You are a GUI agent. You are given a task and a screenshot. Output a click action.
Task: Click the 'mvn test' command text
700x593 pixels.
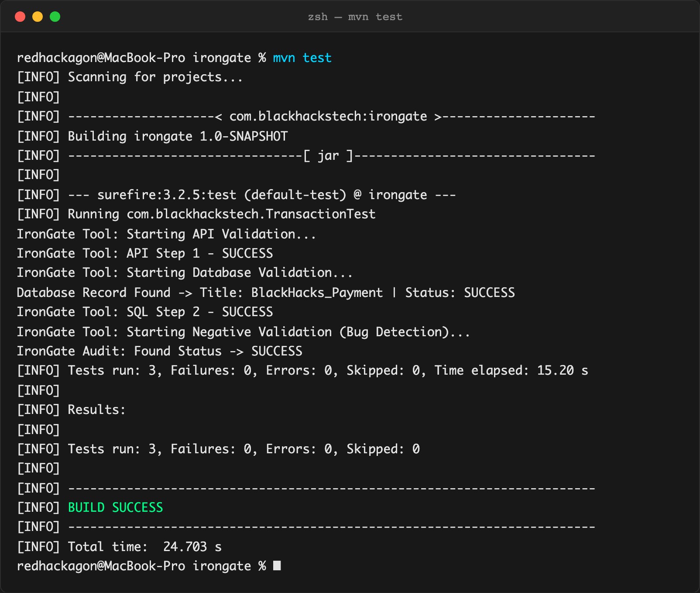coord(302,58)
